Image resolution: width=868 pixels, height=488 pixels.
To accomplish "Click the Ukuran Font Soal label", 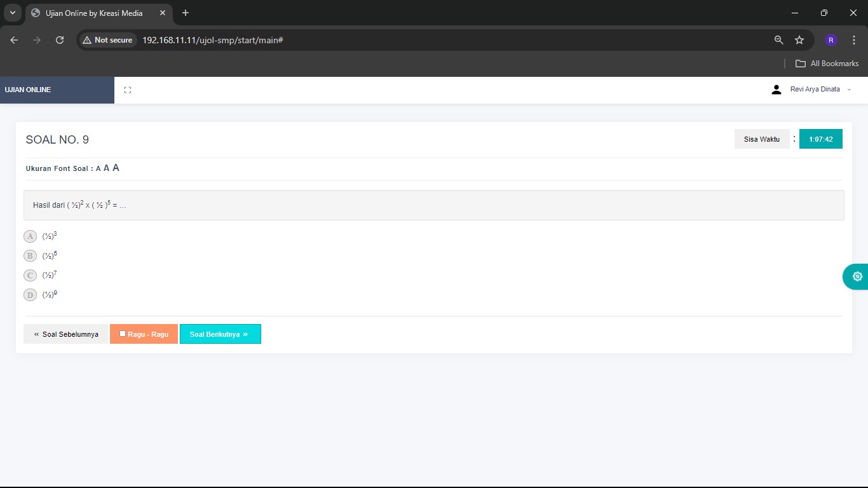I will (x=60, y=169).
